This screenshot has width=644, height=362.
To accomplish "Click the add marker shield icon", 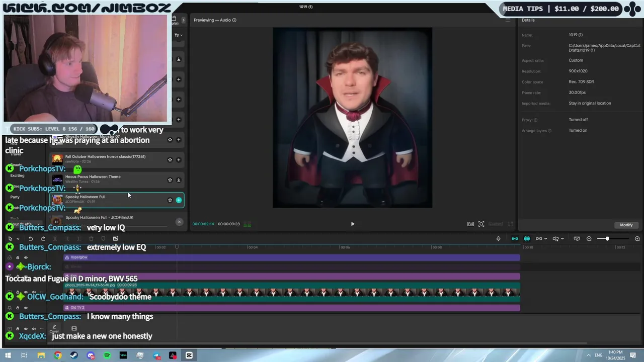I will (103, 238).
